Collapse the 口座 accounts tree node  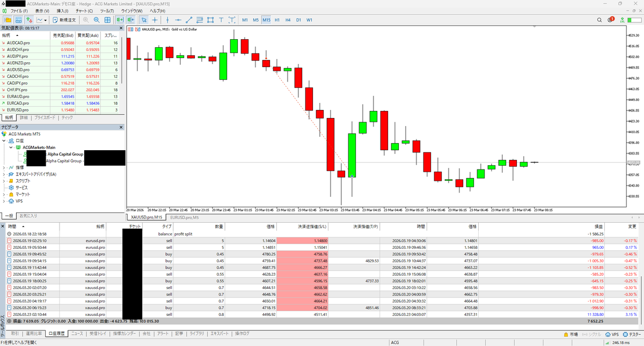click(4, 141)
